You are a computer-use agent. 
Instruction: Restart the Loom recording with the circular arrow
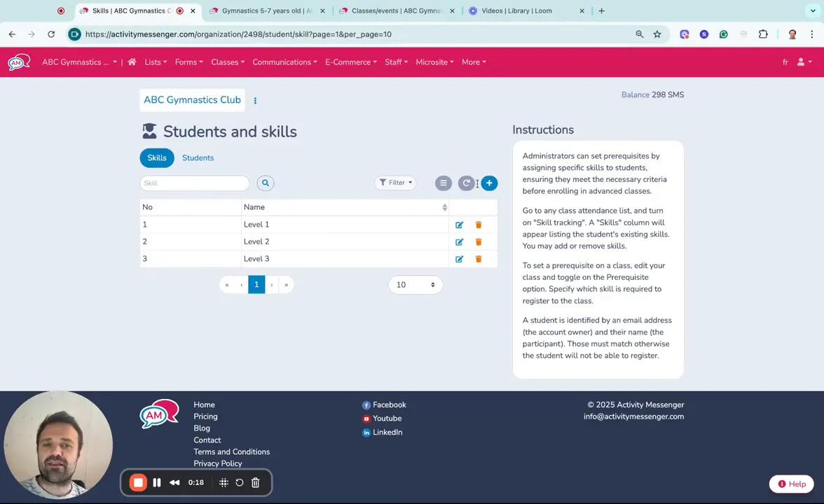239,482
